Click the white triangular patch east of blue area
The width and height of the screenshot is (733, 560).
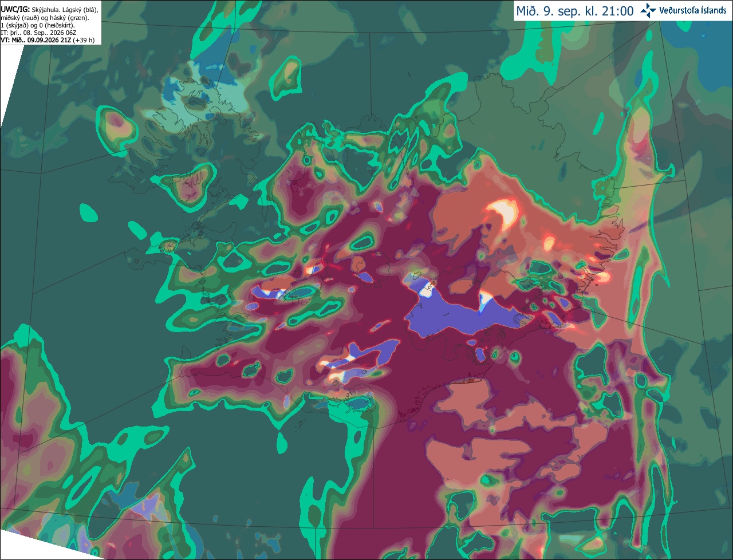(x=486, y=301)
